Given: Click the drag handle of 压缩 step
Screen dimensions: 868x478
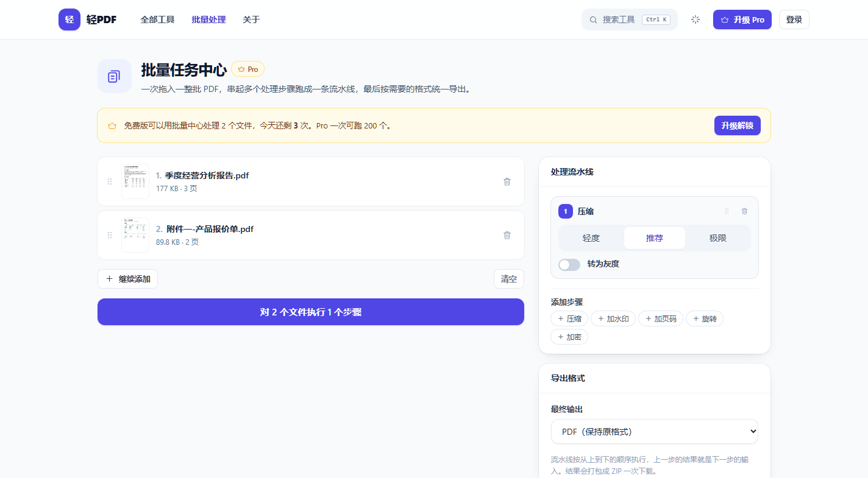Looking at the screenshot, I should 727,211.
